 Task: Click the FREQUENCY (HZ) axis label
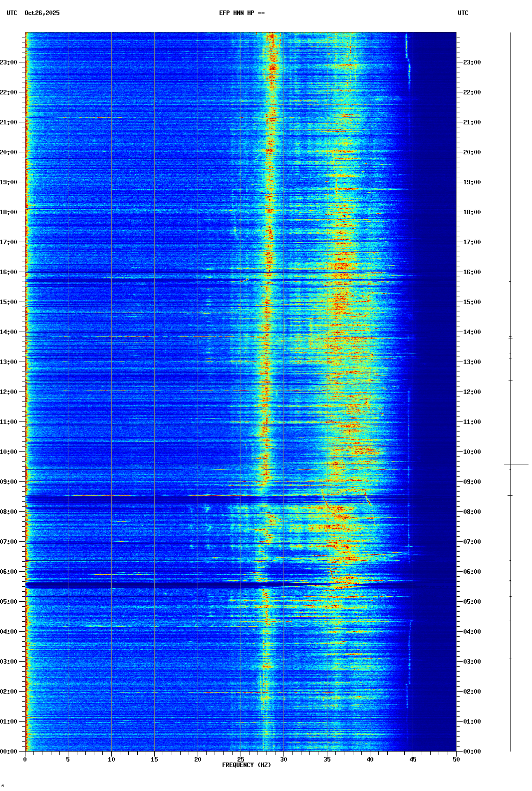click(246, 765)
